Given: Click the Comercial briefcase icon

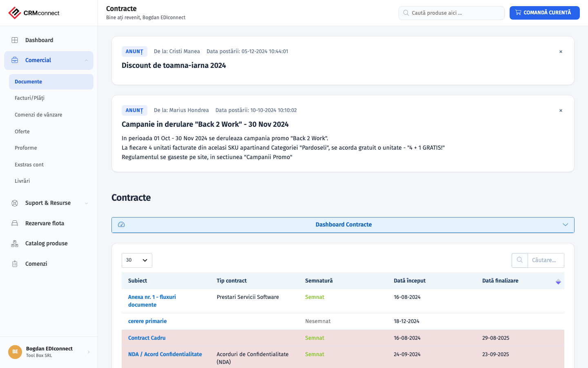Looking at the screenshot, I should [x=15, y=60].
